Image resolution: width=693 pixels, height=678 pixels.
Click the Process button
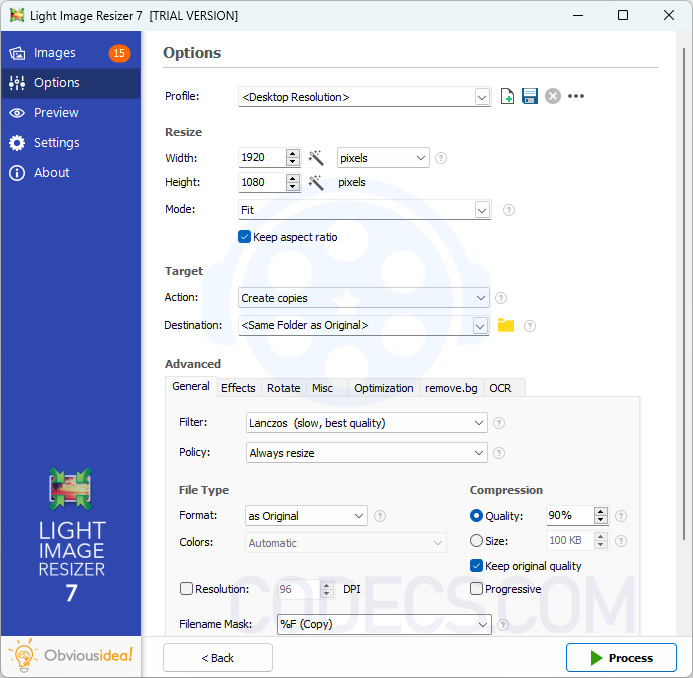pos(621,658)
